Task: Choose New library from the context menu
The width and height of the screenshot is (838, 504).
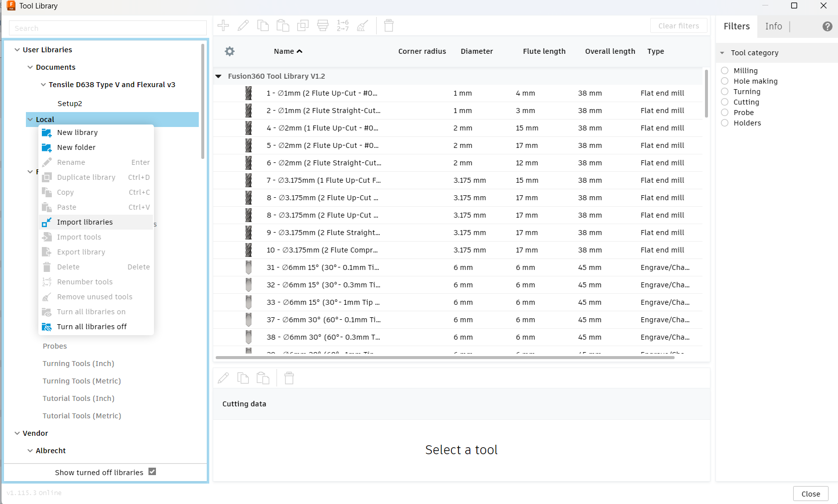Action: (96, 132)
